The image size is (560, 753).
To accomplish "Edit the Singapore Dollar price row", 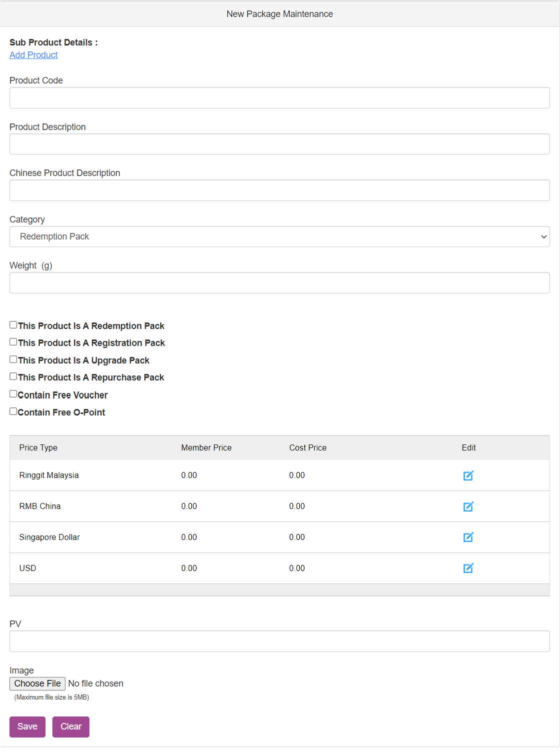I will coord(468,537).
